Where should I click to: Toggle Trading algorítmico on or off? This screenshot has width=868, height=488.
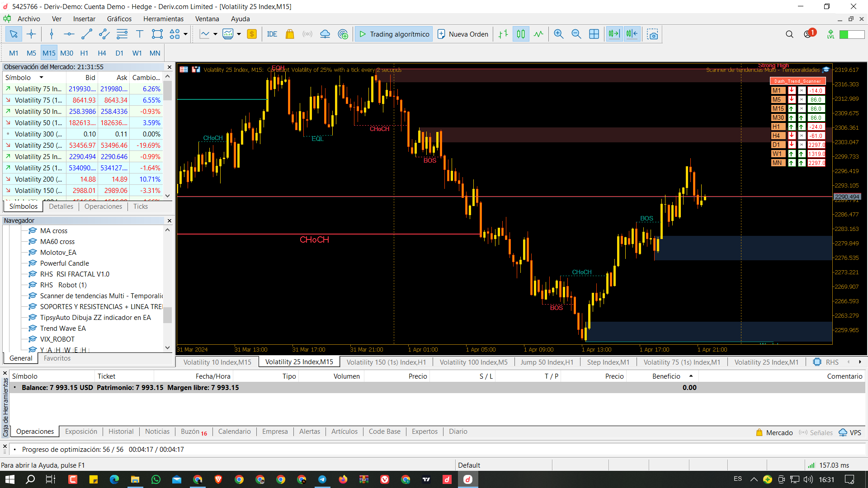pos(394,34)
